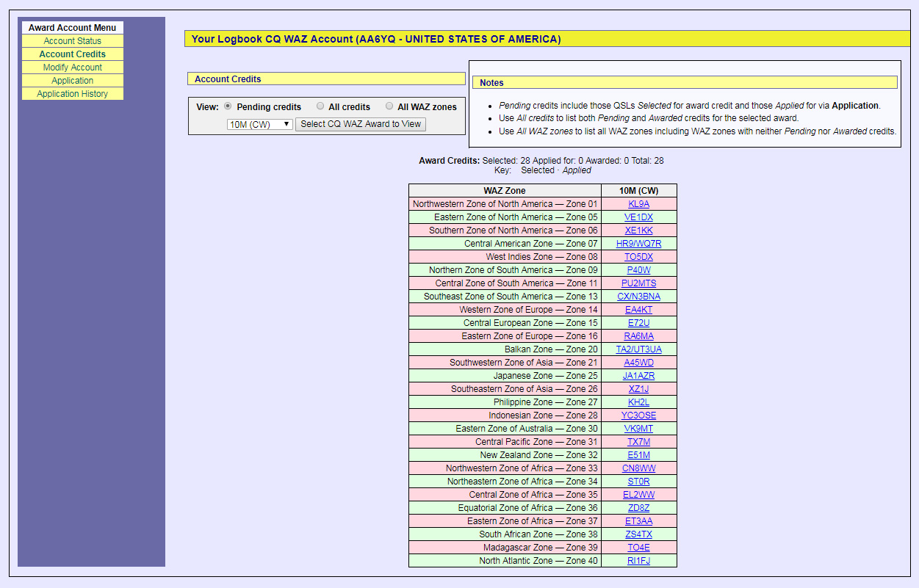Open the HR9/WQ7R callsign link
Viewport: 919px width, 588px height.
point(638,244)
